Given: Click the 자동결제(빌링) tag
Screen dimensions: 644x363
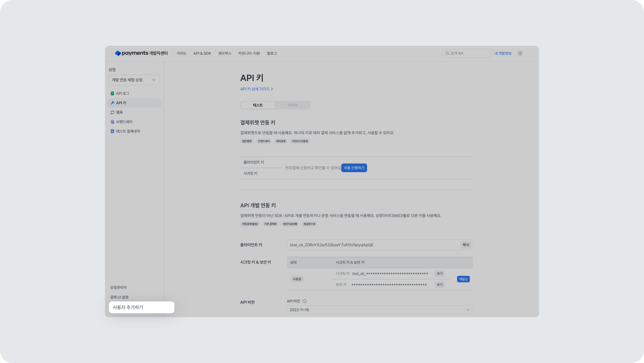Looking at the screenshot, I should click(x=250, y=224).
